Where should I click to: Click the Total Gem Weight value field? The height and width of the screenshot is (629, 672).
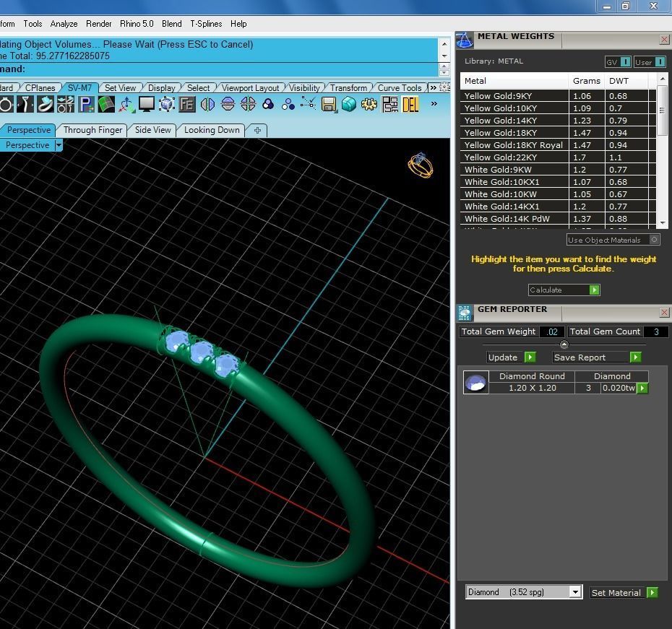[552, 332]
